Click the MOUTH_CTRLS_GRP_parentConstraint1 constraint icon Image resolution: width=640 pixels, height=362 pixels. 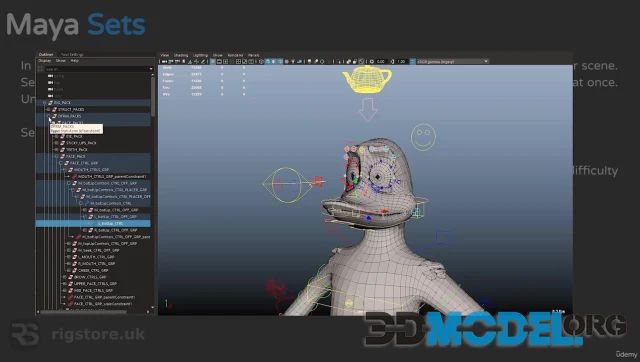pos(74,177)
